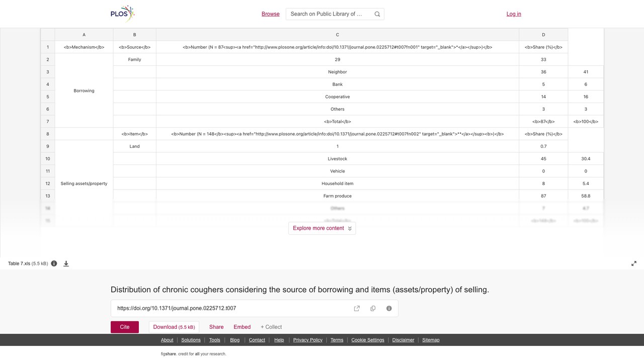Copy the DOI to clipboard
Viewport: 644px width, 362px height.
tap(373, 308)
